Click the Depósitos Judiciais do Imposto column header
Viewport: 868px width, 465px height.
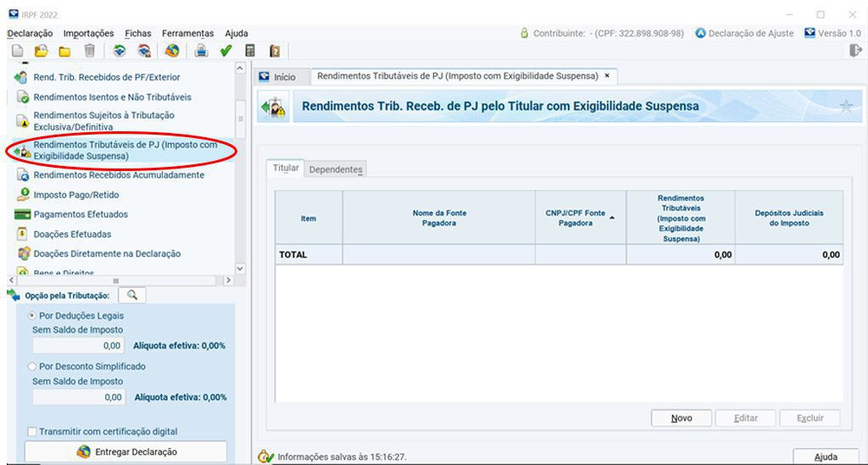pyautogui.click(x=789, y=218)
